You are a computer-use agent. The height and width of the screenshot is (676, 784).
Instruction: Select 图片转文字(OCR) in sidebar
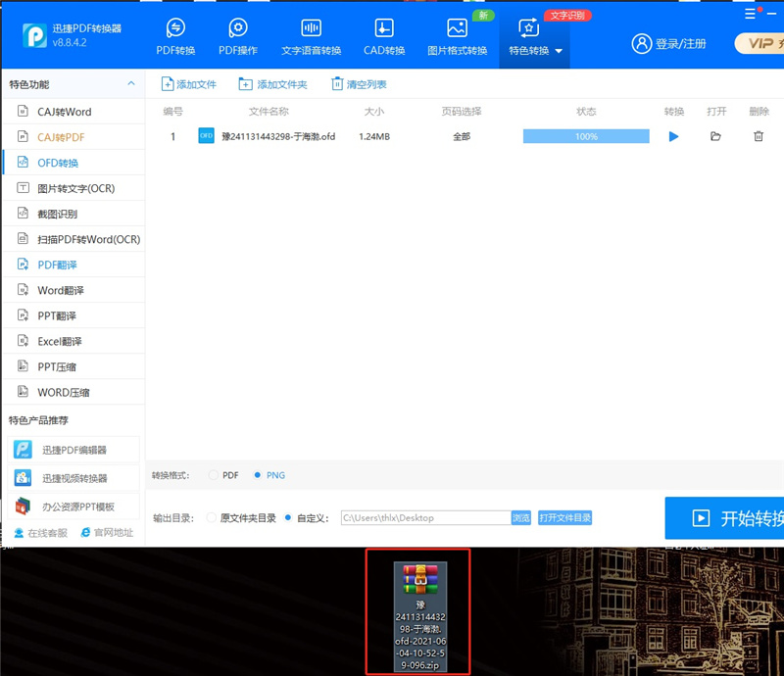click(74, 188)
